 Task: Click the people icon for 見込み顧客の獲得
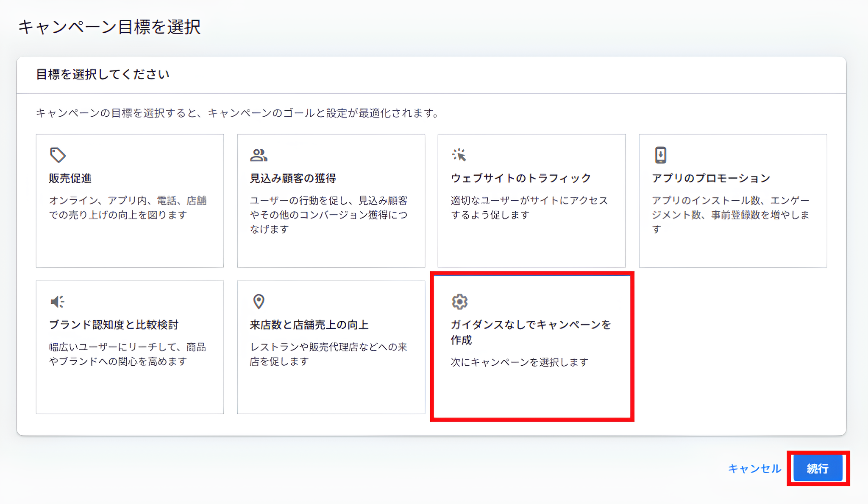pos(259,155)
